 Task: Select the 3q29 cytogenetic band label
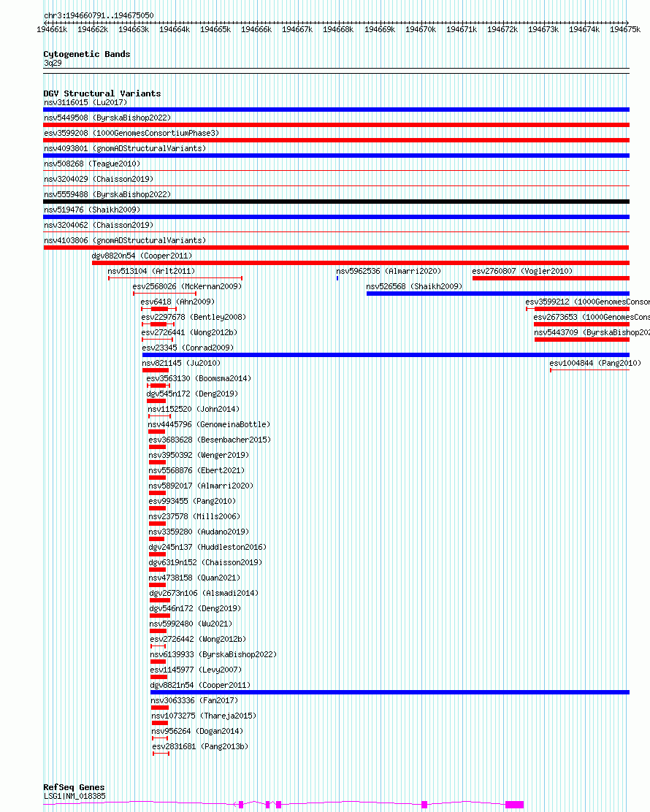[x=53, y=64]
